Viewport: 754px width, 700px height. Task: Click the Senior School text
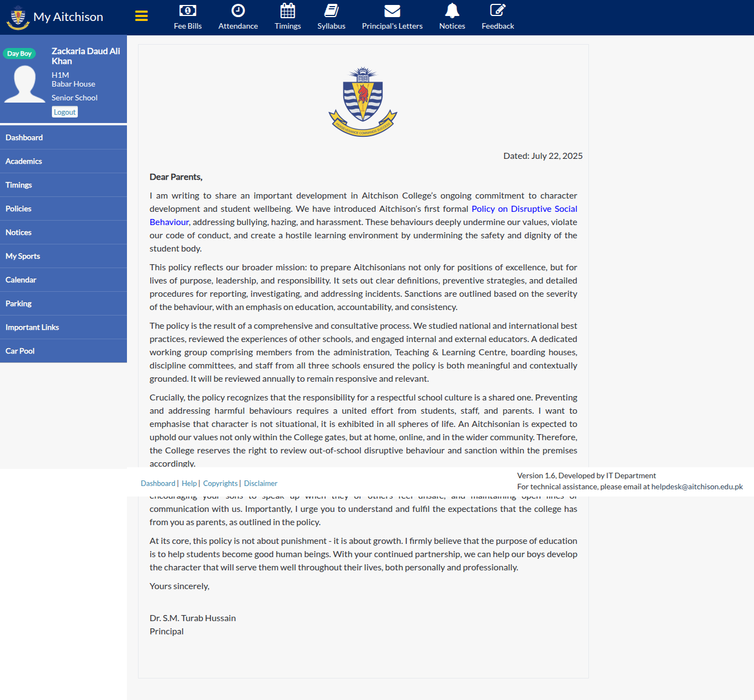[x=75, y=98]
